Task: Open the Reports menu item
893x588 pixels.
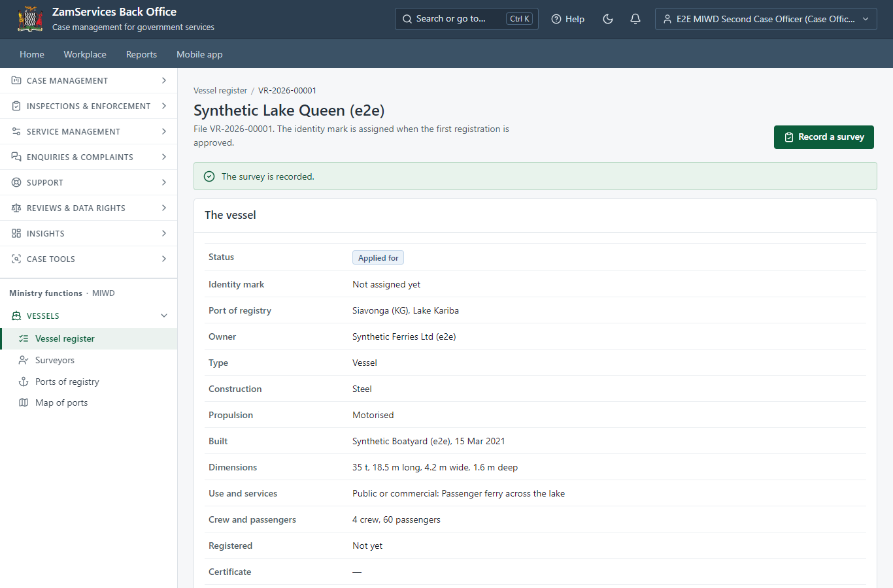Action: [141, 54]
